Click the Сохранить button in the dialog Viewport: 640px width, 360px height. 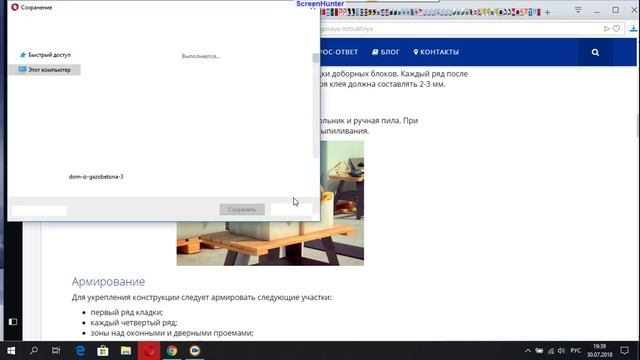coord(242,209)
